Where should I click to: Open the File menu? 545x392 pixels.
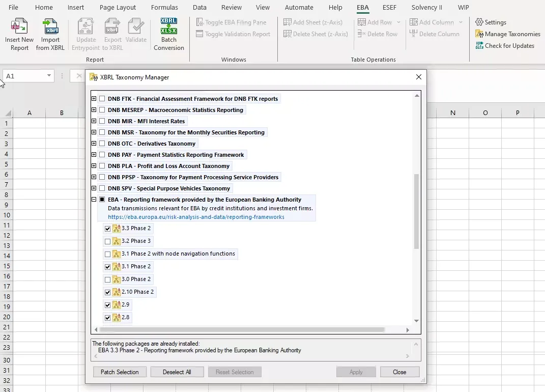tap(13, 7)
